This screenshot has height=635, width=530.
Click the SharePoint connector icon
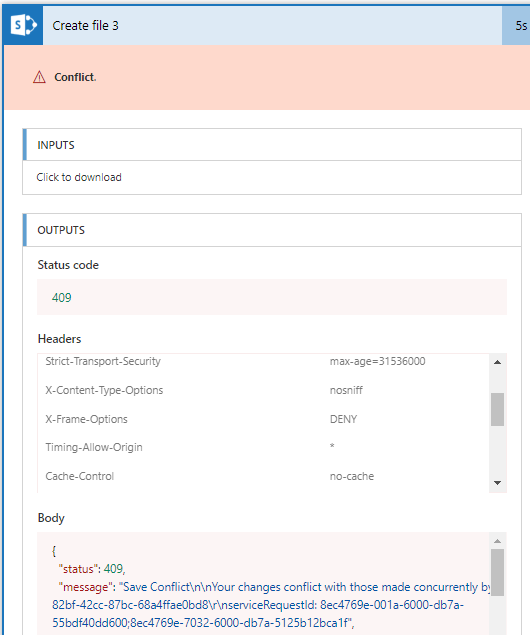tap(23, 25)
